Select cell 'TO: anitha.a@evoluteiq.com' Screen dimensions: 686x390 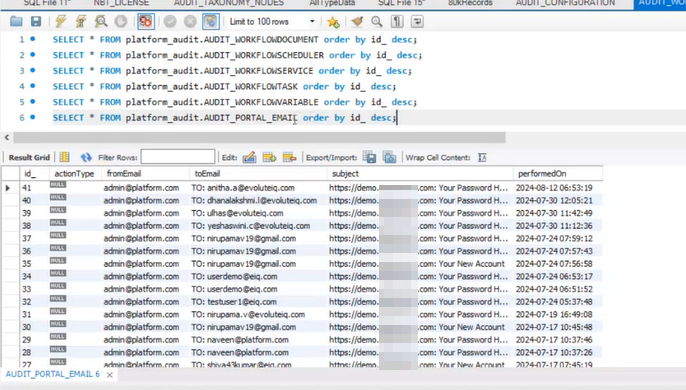coord(258,188)
